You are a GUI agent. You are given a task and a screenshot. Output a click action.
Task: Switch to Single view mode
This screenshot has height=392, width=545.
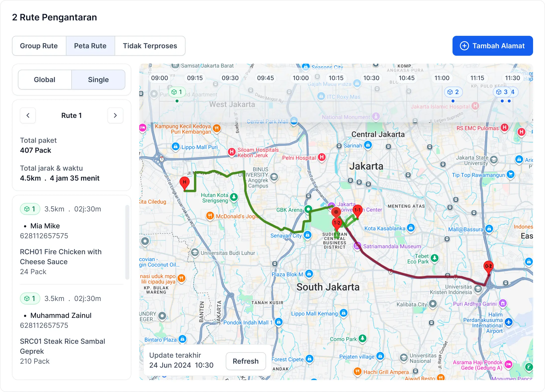pos(98,80)
